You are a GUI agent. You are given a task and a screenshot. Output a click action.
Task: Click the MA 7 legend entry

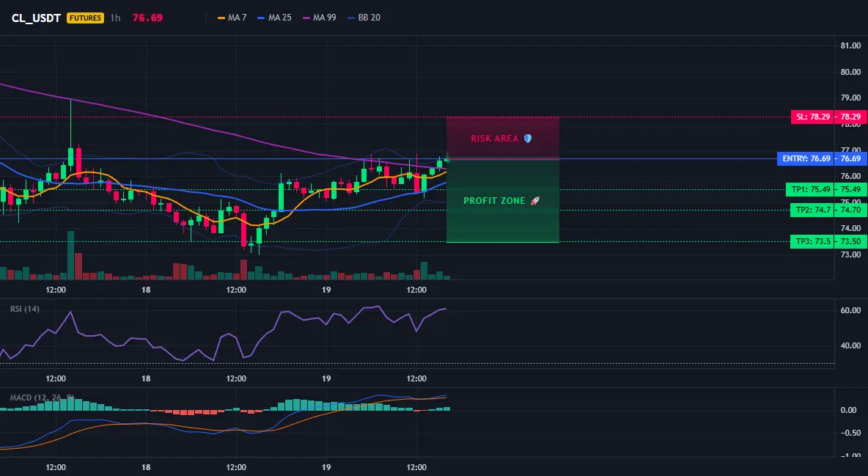[x=232, y=18]
